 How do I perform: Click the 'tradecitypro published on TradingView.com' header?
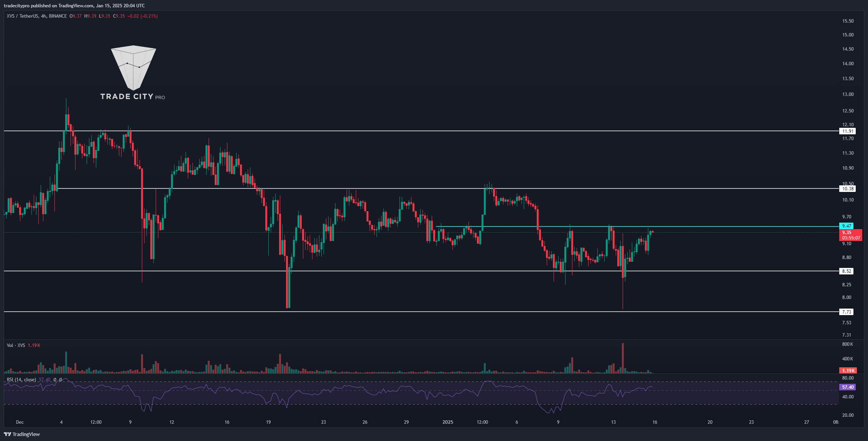48,6
